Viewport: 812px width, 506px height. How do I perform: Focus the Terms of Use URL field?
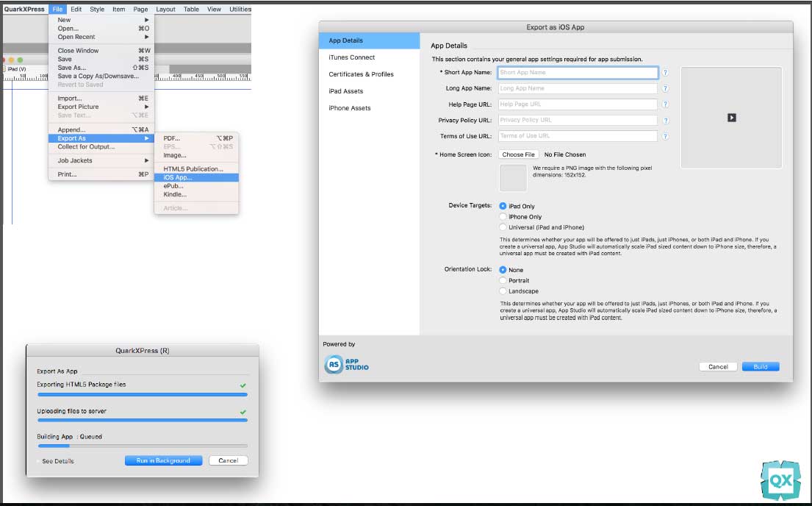pos(578,136)
